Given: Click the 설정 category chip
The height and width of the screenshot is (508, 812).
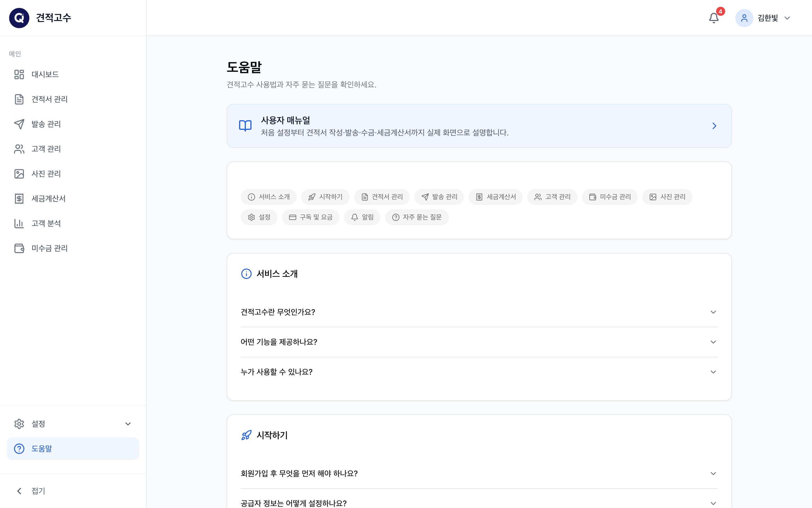Looking at the screenshot, I should point(259,217).
